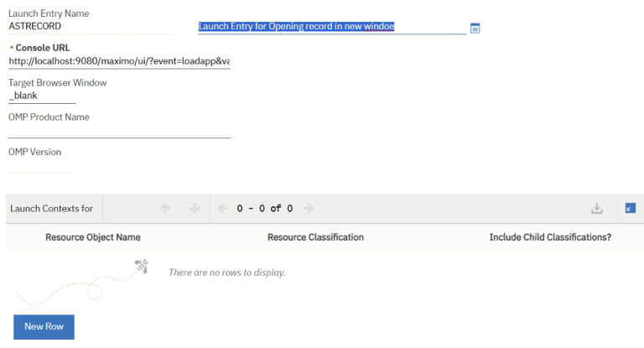Click move row down arrow icon
The width and height of the screenshot is (644, 348).
195,208
